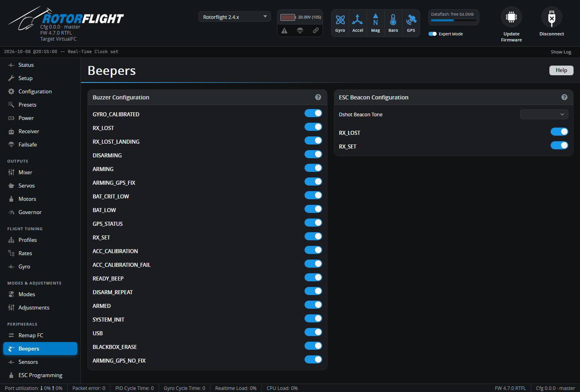Toggle GYRO_CALIBRATED buzzer switch

pyautogui.click(x=313, y=113)
